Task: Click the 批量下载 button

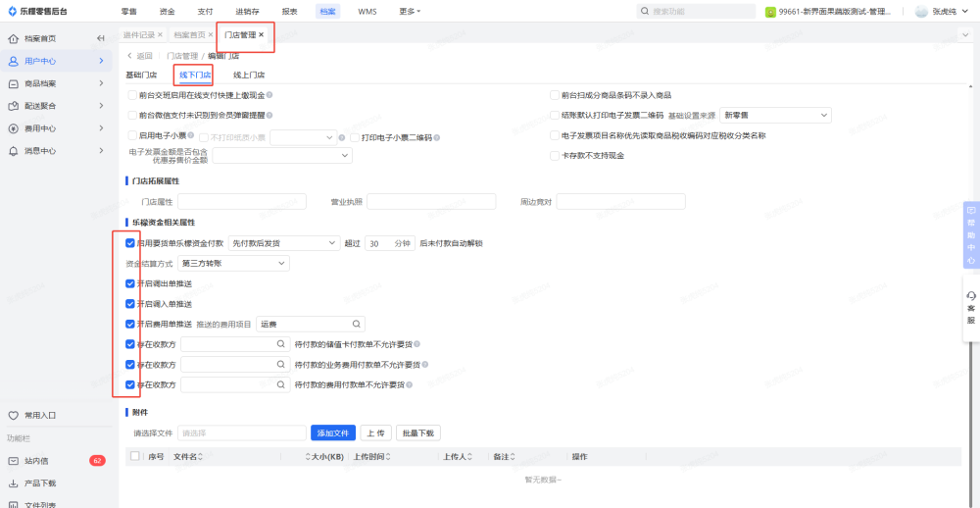Action: click(x=418, y=432)
